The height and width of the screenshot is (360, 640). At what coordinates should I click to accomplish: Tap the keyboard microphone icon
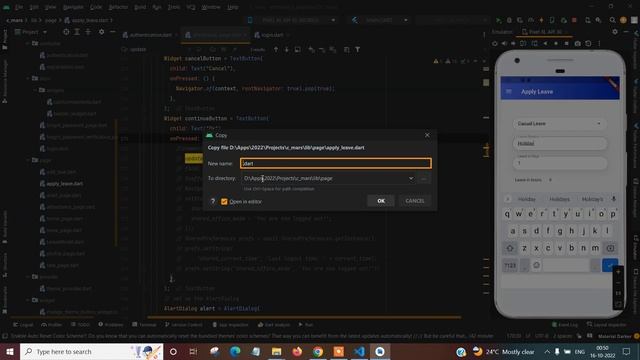(x=613, y=199)
